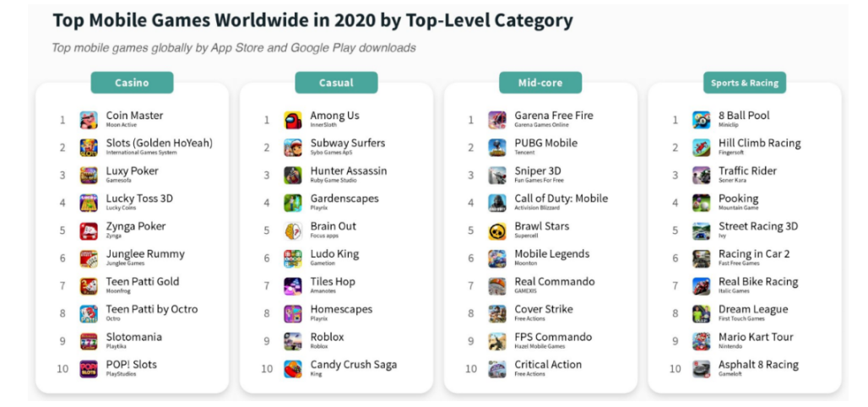
Task: Switch to the Casino category tab
Action: tap(132, 83)
